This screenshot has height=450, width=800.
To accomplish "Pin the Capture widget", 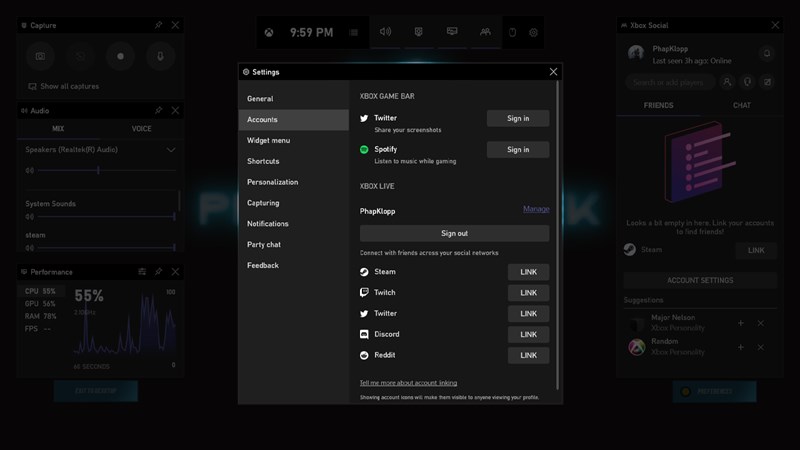I will (x=159, y=25).
